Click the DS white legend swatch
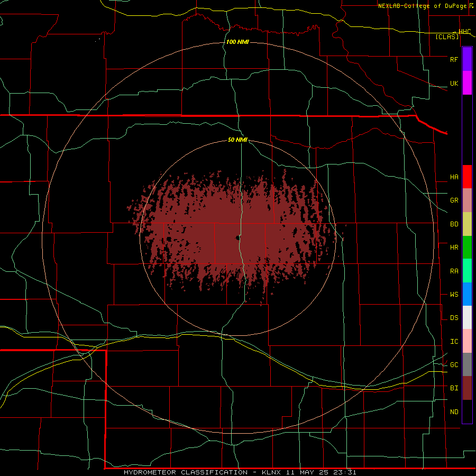Image resolution: width=476 pixels, height=476 pixels. tap(467, 317)
